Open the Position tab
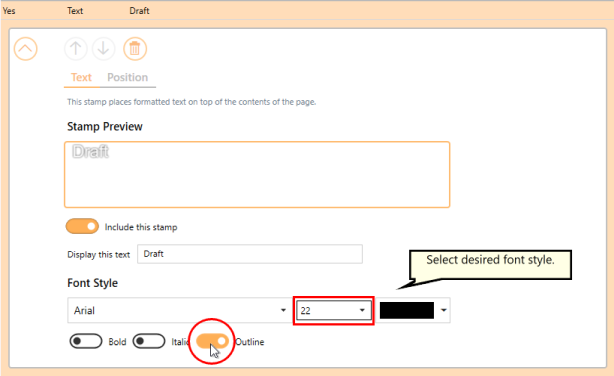614x376 pixels. click(x=128, y=77)
